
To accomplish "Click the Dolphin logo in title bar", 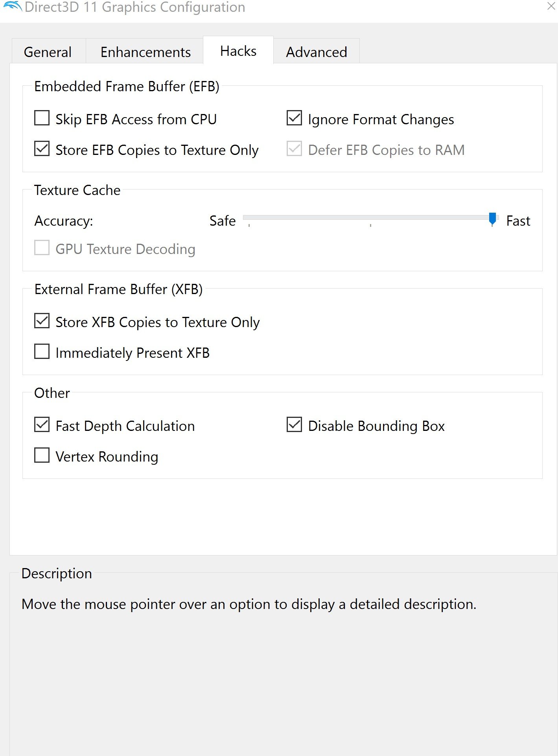I will coord(12,7).
